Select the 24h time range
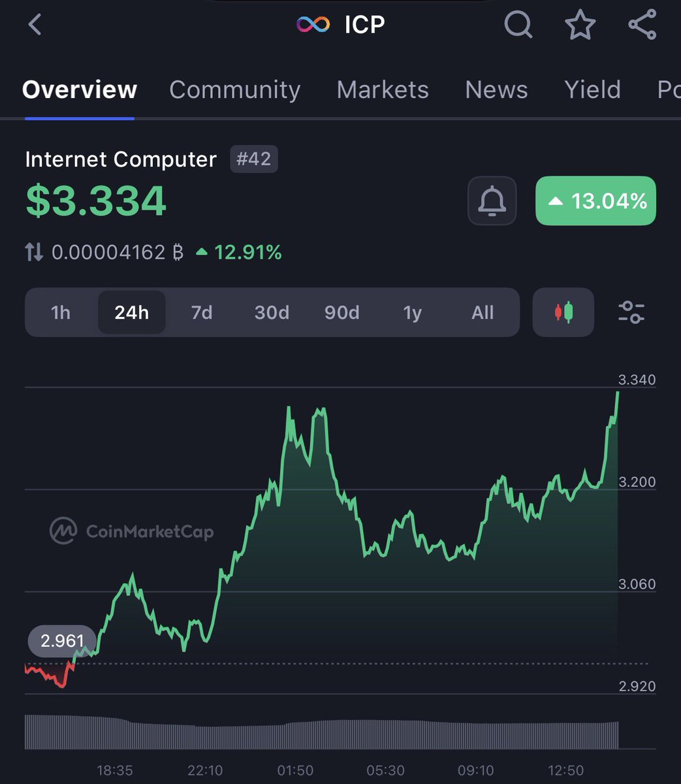 pos(132,312)
